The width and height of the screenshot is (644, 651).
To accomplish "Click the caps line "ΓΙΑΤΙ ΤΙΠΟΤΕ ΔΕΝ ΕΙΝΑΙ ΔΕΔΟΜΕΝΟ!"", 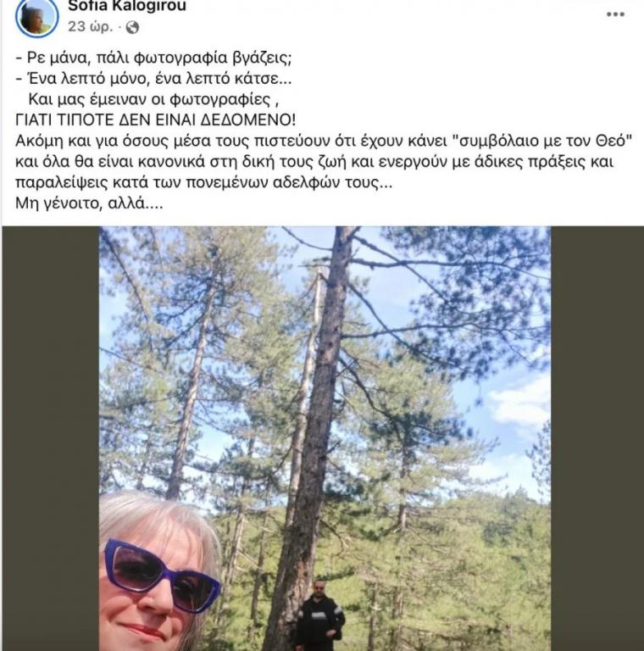I will click(x=156, y=120).
